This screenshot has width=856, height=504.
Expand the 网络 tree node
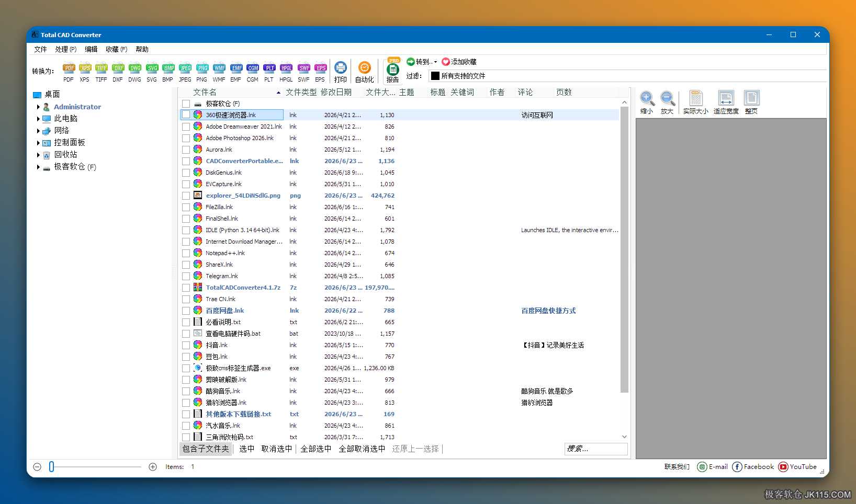(x=38, y=131)
